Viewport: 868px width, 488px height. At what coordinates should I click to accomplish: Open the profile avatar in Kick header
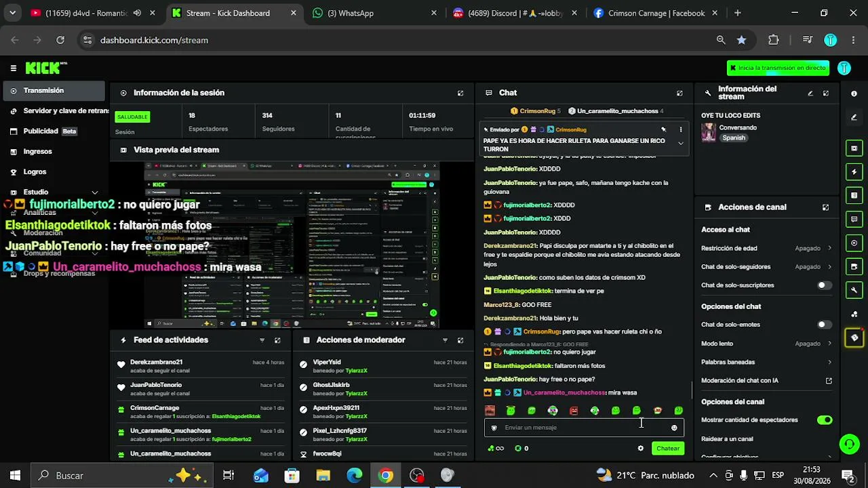[844, 68]
